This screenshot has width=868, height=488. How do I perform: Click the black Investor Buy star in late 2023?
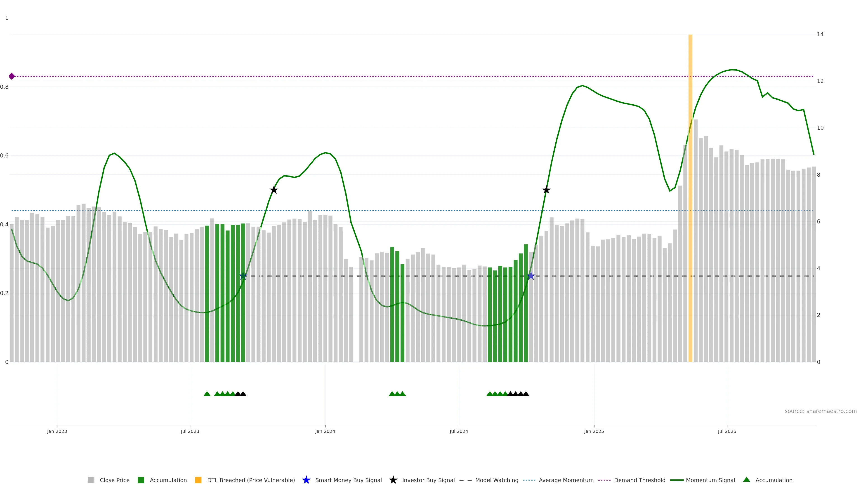pyautogui.click(x=274, y=190)
